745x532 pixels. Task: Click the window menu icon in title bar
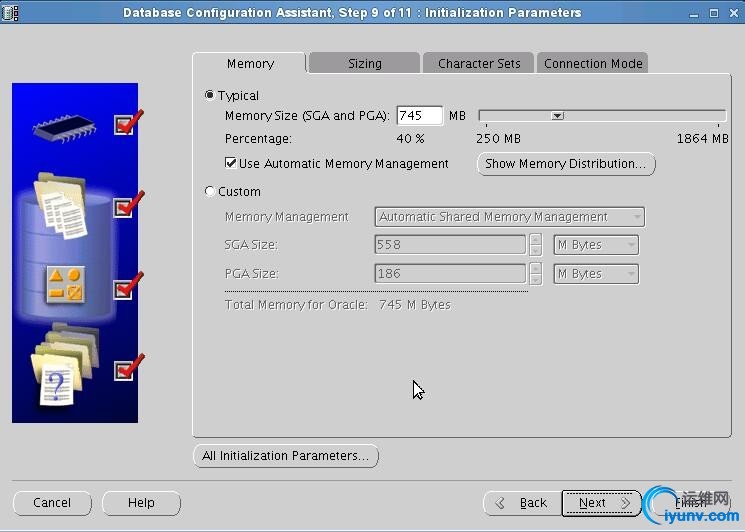click(11, 12)
